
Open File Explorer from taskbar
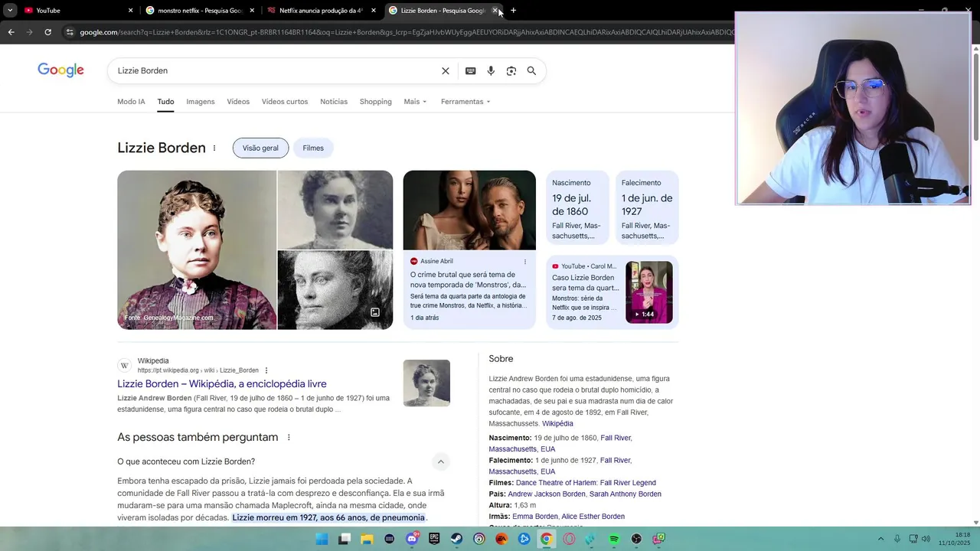point(367,539)
